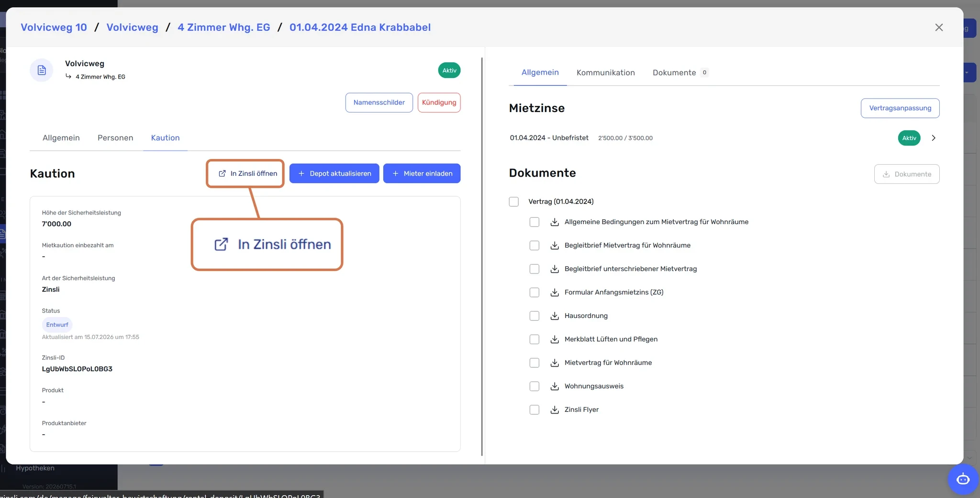The height and width of the screenshot is (498, 980).
Task: Download the Hausordnung document
Action: coord(555,316)
